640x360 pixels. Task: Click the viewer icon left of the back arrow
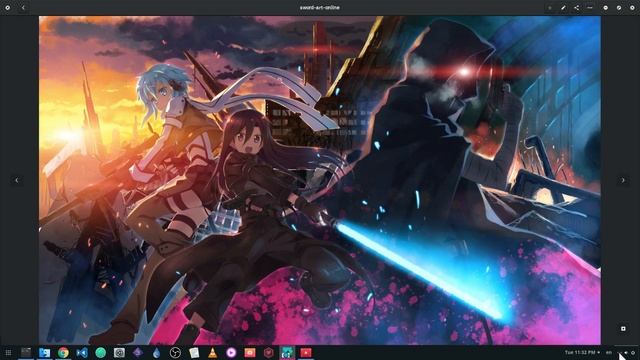(x=7, y=7)
